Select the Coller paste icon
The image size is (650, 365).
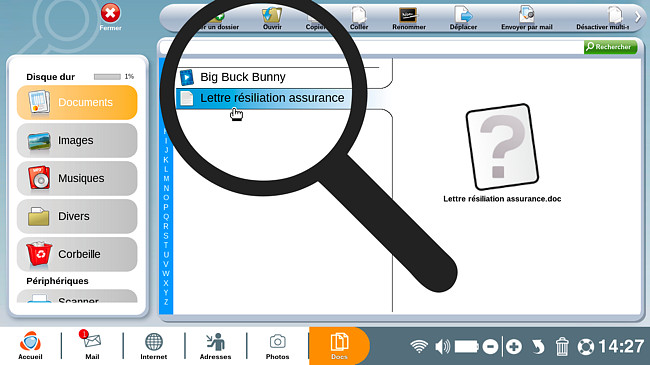coord(359,18)
